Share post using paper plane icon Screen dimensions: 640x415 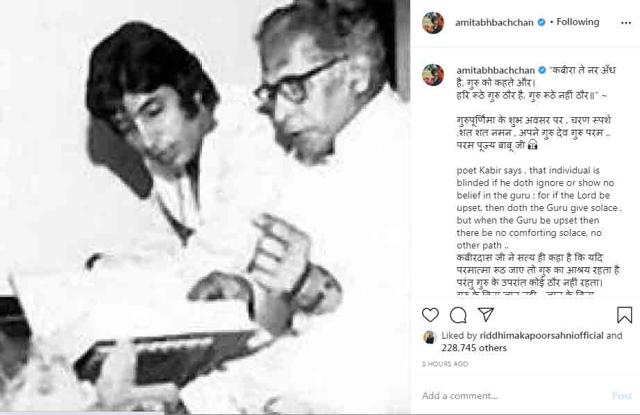486,315
